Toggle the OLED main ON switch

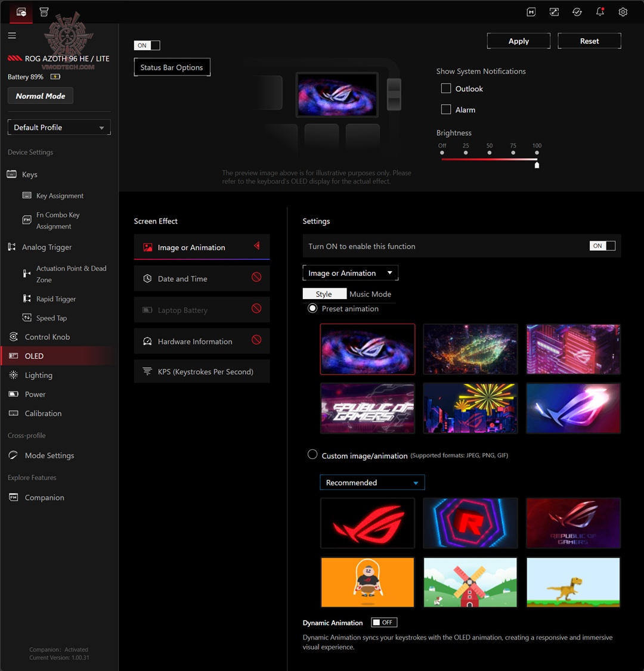coord(147,45)
